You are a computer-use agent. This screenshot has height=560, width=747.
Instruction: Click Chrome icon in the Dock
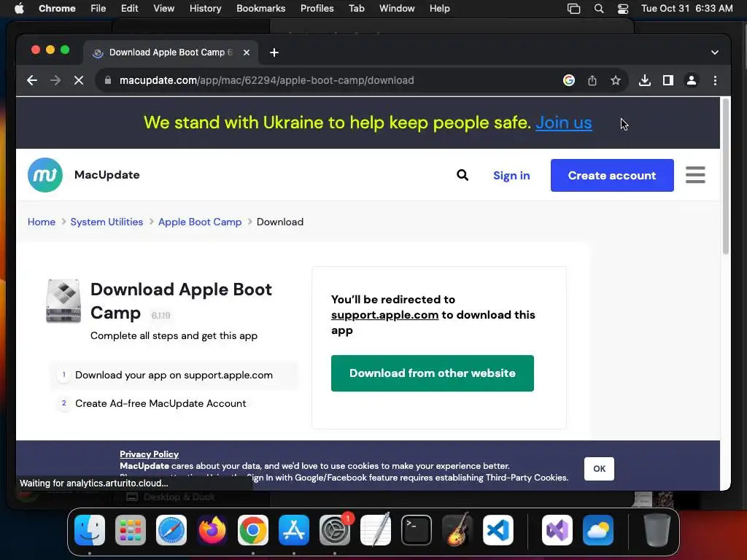click(253, 530)
